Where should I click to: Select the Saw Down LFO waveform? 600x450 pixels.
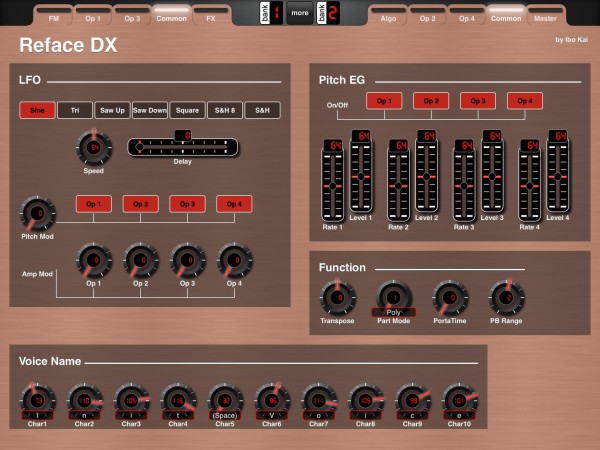click(x=150, y=110)
